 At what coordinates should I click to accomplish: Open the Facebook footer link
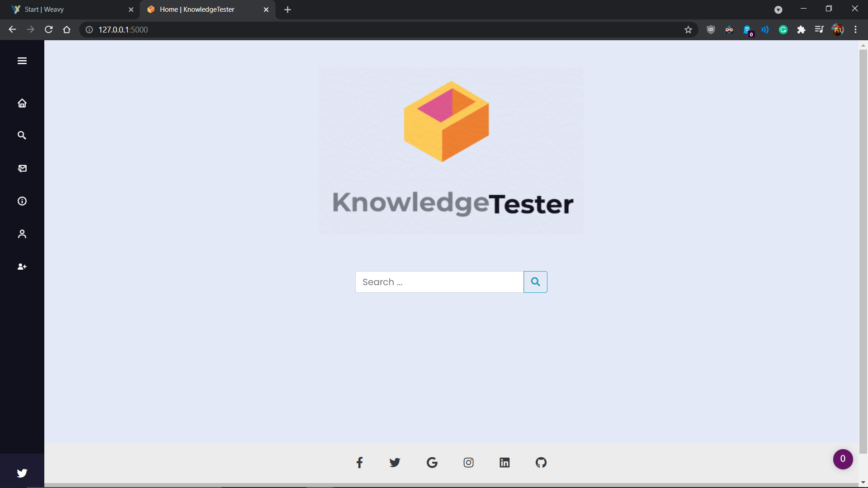tap(359, 463)
